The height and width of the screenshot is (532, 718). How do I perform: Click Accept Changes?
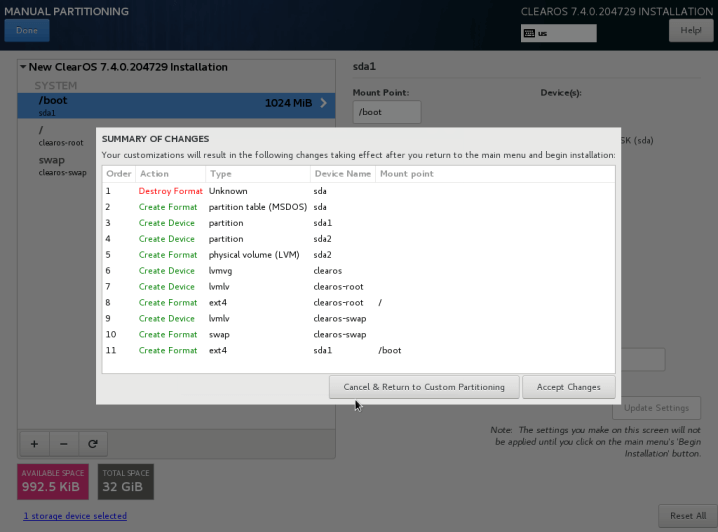pos(569,387)
